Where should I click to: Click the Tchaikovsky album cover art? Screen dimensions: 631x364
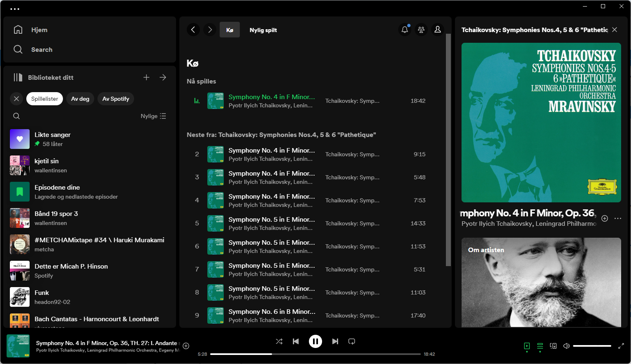coord(541,123)
